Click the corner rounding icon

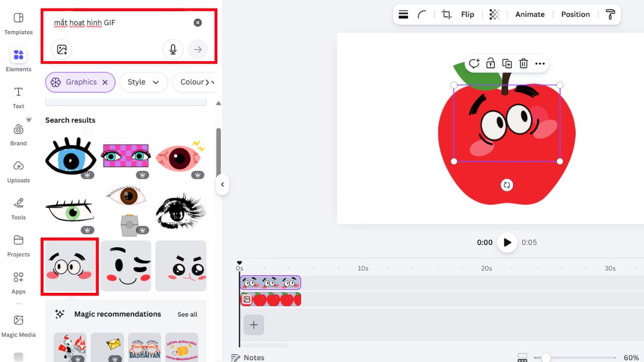422,14
